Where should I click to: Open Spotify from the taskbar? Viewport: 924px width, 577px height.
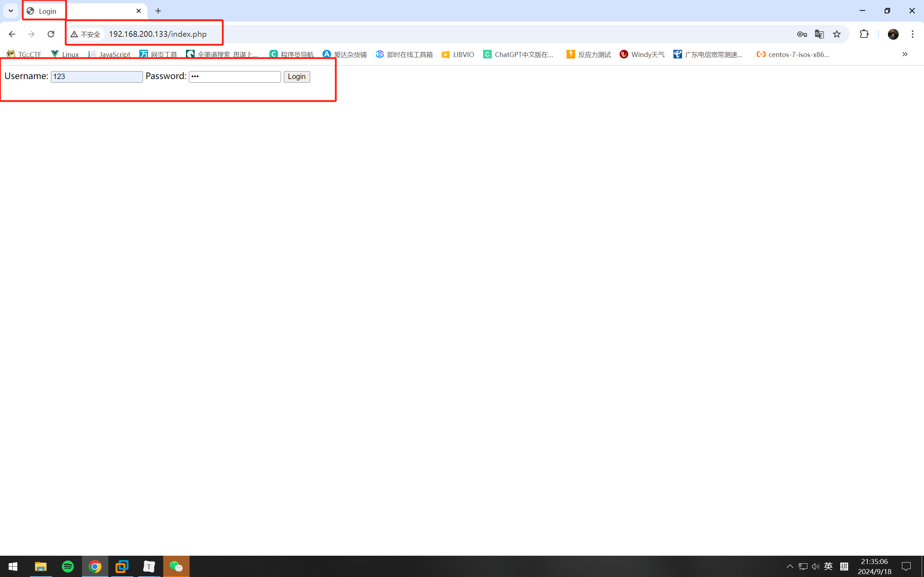(68, 566)
